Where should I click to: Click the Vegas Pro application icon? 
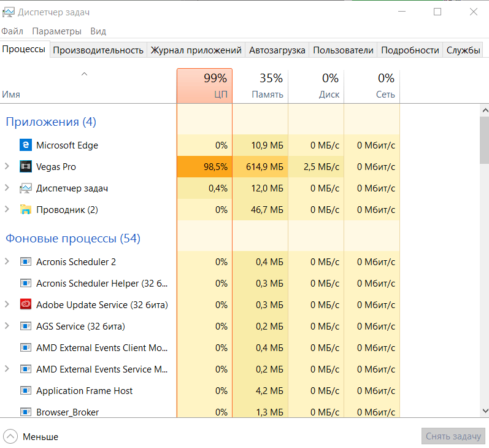point(26,166)
